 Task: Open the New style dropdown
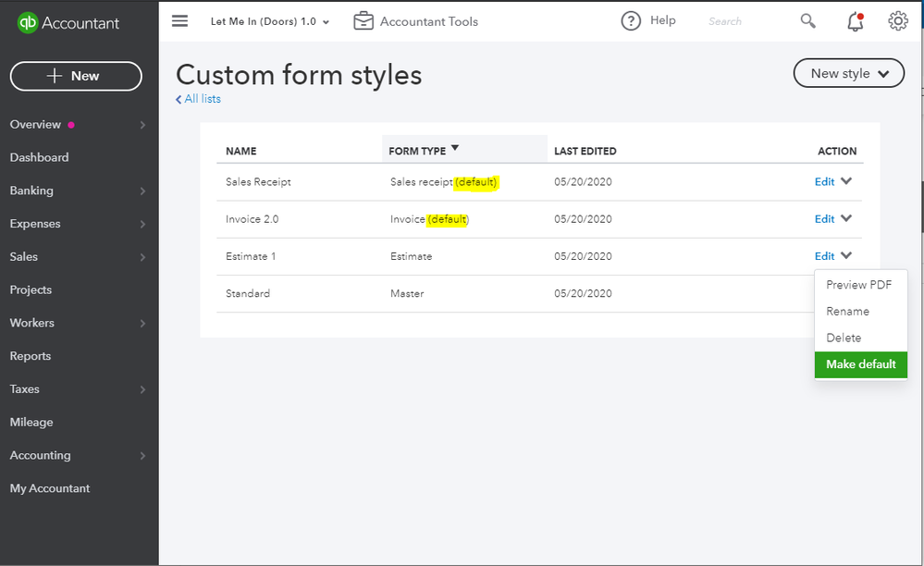849,74
